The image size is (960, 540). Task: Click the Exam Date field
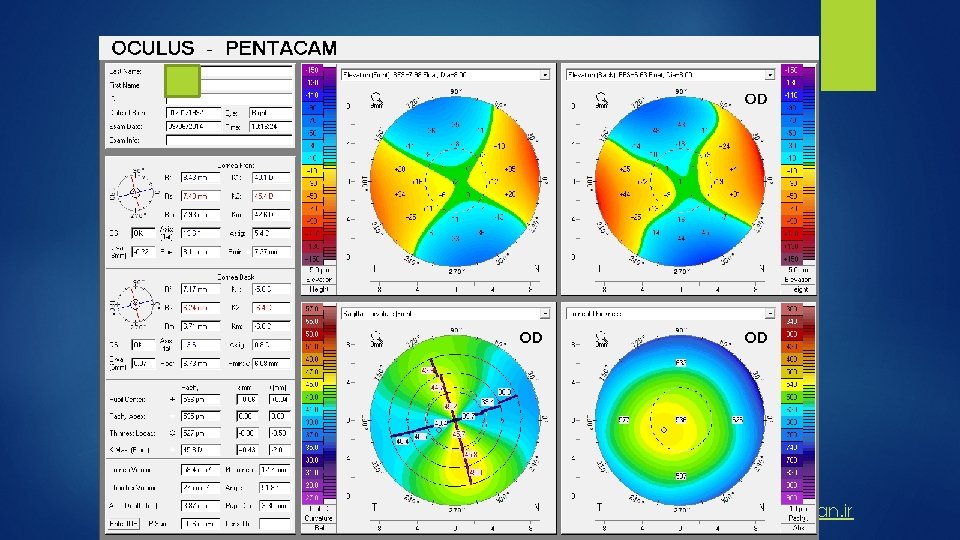193,127
